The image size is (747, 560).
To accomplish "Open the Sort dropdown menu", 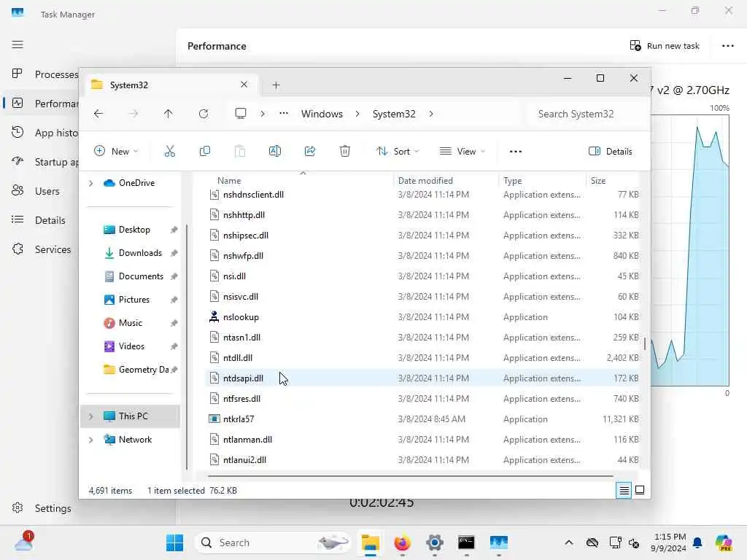I will tap(398, 152).
